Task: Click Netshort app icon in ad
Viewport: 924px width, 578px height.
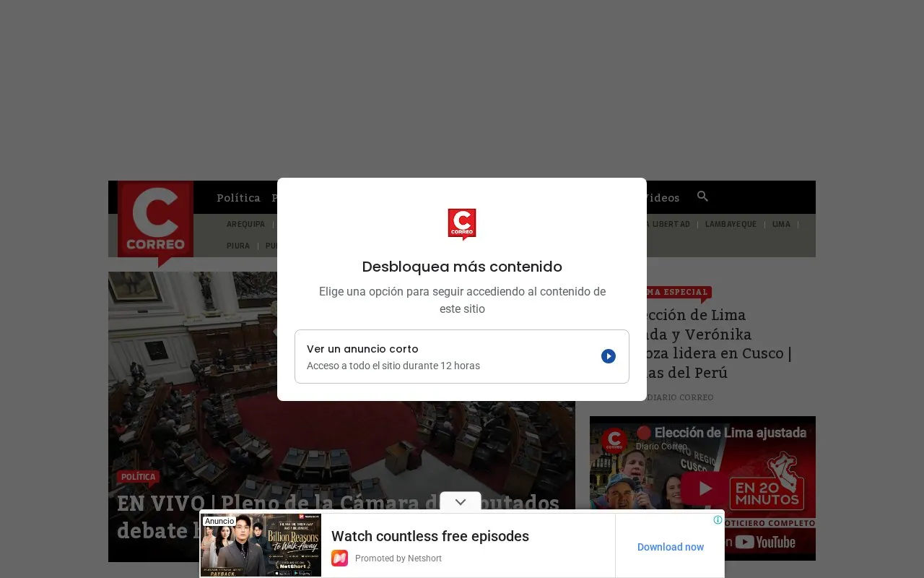Action: coord(339,558)
